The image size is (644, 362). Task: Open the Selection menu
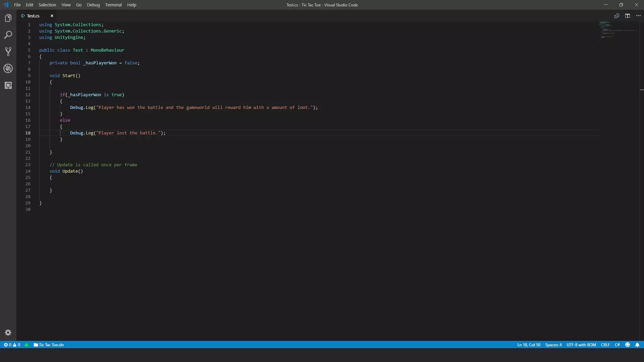coord(47,5)
